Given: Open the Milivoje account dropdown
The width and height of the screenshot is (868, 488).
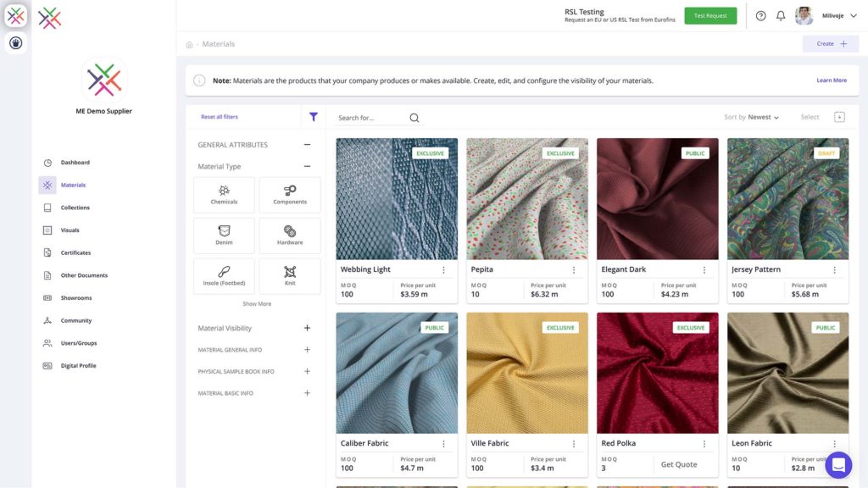Looking at the screenshot, I should click(834, 14).
